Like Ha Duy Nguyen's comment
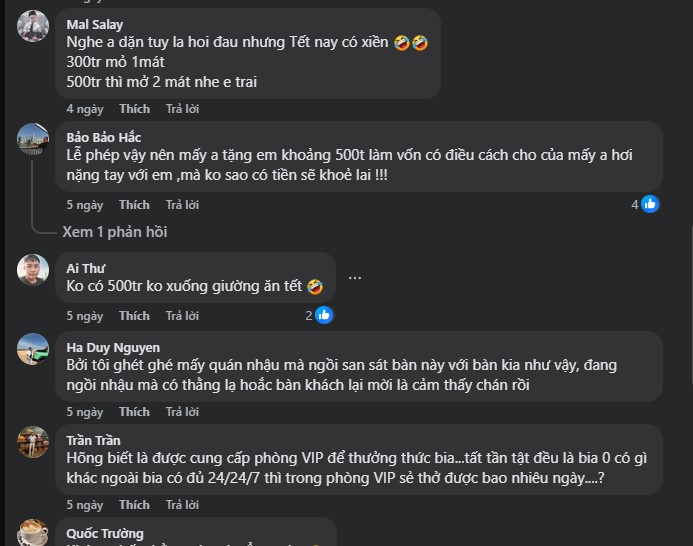 134,412
